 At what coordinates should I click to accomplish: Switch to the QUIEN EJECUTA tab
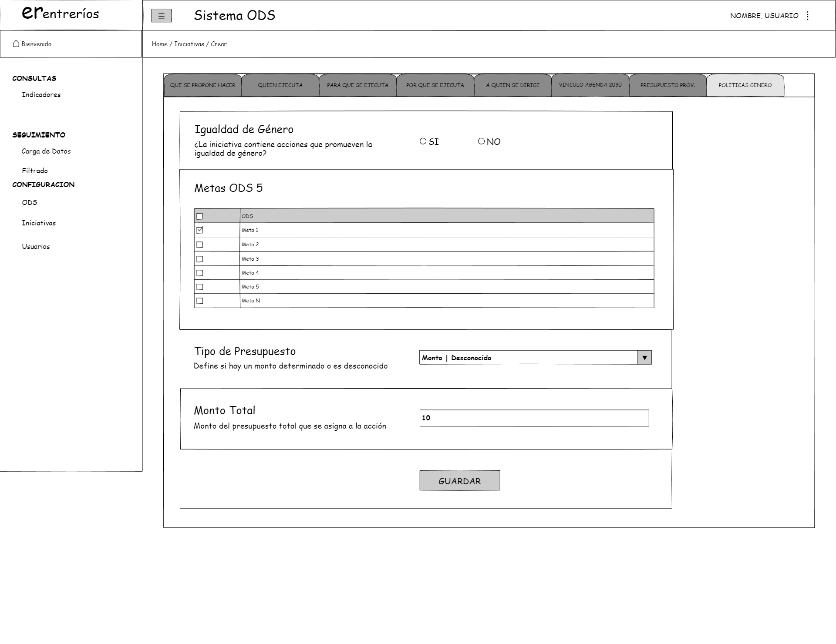pyautogui.click(x=280, y=85)
